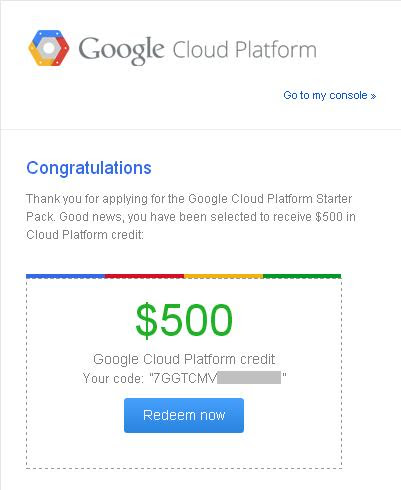Click the large green $500 amount
The image size is (401, 490).
[184, 320]
